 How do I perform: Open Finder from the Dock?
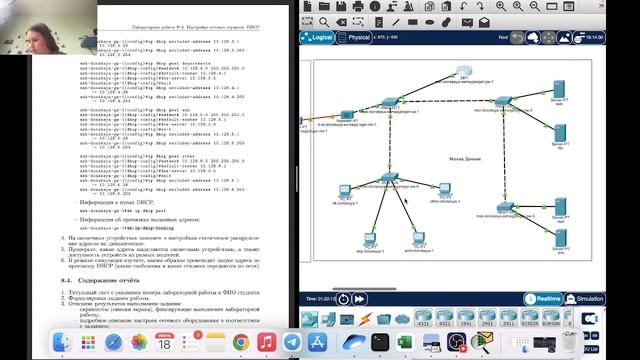point(62,342)
